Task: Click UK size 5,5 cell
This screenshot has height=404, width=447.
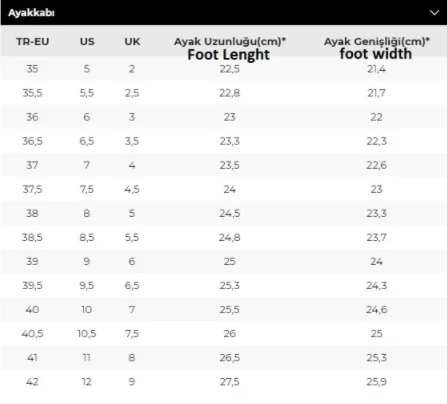Action: [x=132, y=237]
